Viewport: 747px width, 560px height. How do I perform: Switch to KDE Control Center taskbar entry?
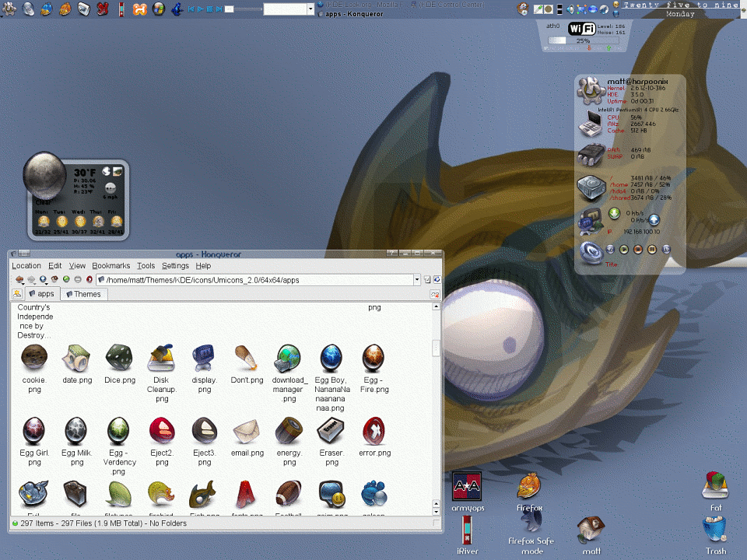448,5
